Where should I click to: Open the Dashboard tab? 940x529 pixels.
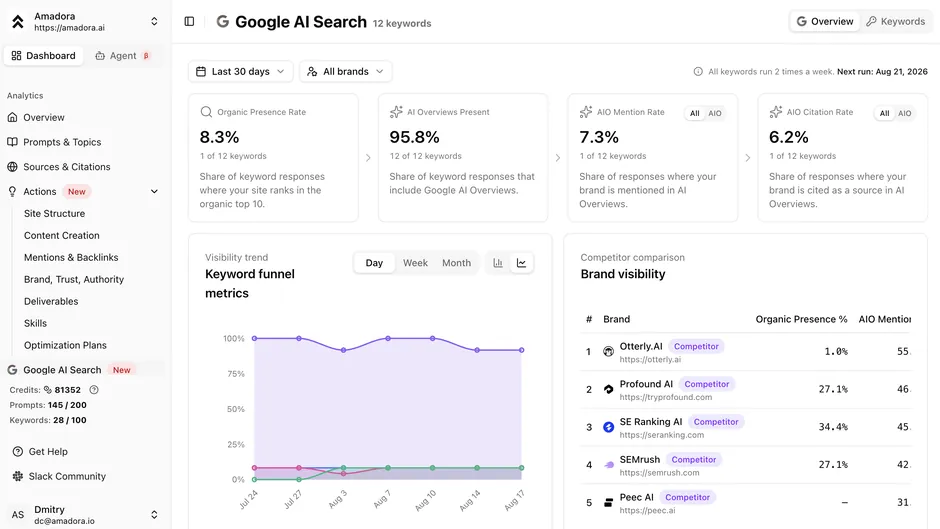click(43, 56)
